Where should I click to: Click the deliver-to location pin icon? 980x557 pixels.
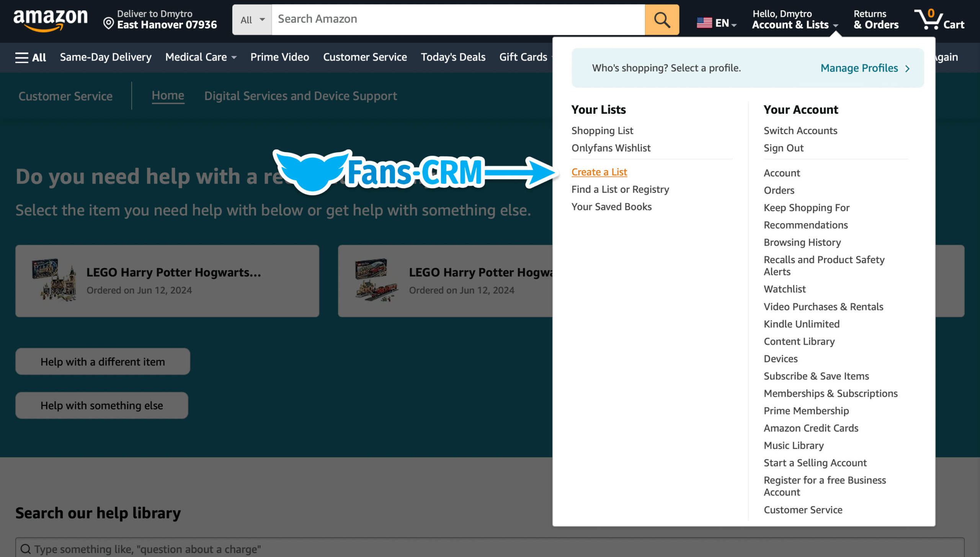tap(109, 24)
